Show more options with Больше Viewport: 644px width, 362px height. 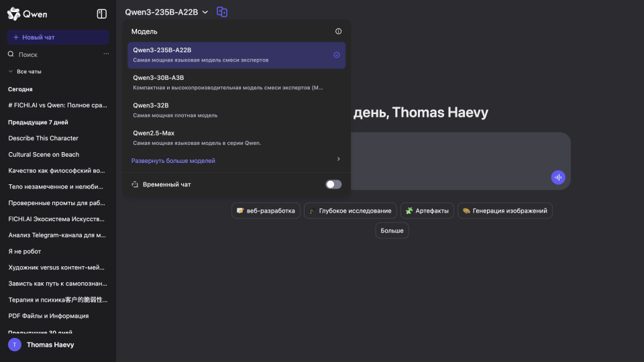392,231
